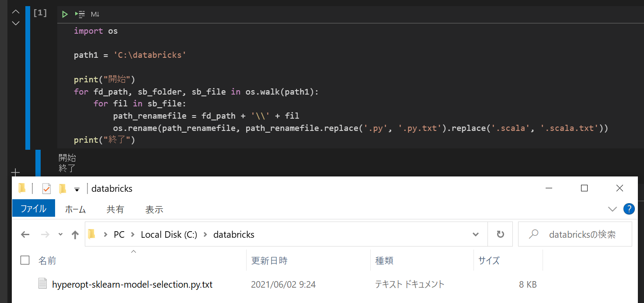Move notebook cell down chevron
Viewport: 644px width, 303px height.
point(16,23)
